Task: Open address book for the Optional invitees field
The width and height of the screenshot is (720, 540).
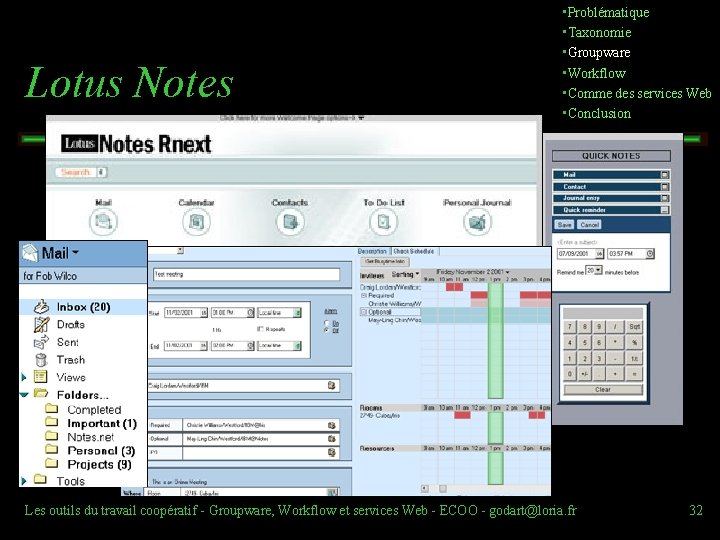Action: point(332,439)
